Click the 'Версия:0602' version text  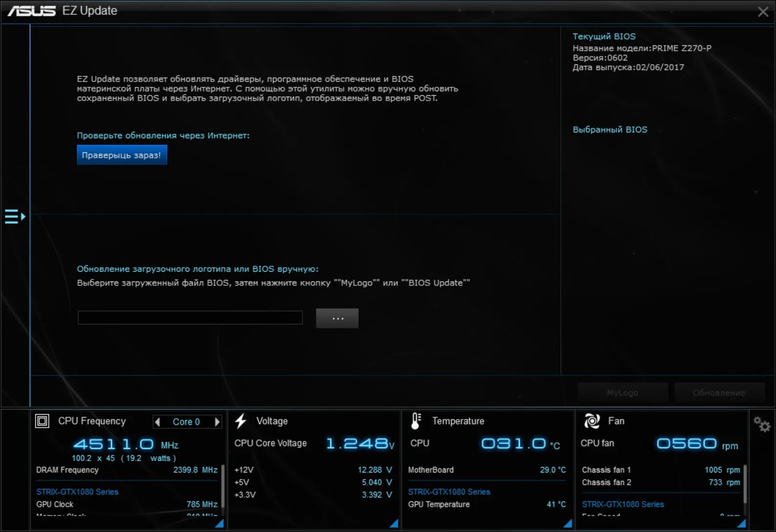coord(600,58)
